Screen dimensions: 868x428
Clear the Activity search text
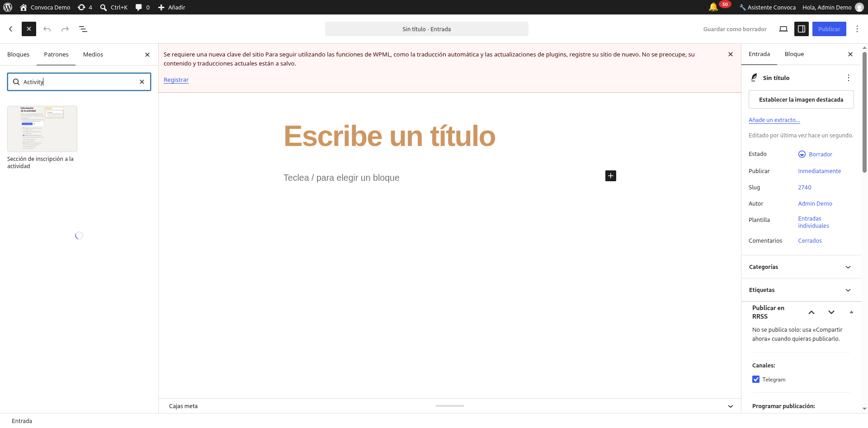pyautogui.click(x=142, y=82)
